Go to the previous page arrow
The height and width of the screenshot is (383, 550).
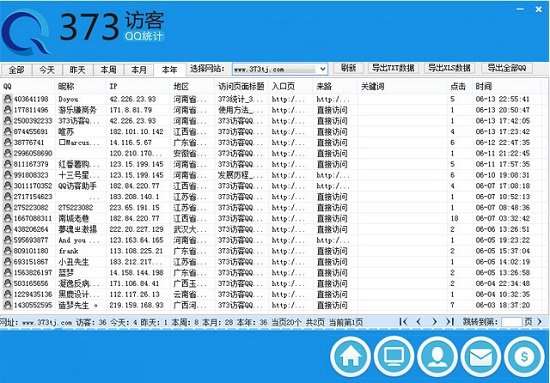418,322
